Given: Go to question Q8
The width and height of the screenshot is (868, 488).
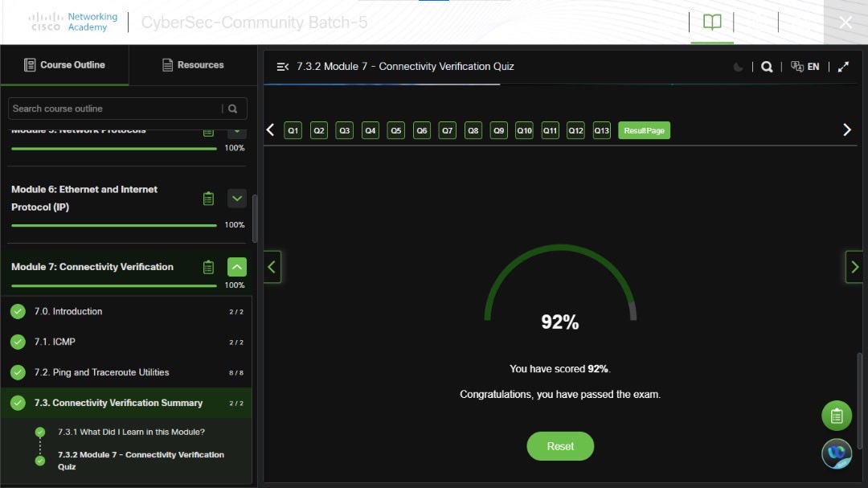Looking at the screenshot, I should 473,131.
